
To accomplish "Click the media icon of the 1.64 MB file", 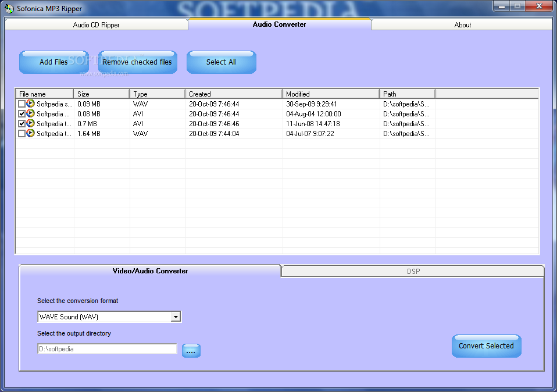I will [x=31, y=133].
